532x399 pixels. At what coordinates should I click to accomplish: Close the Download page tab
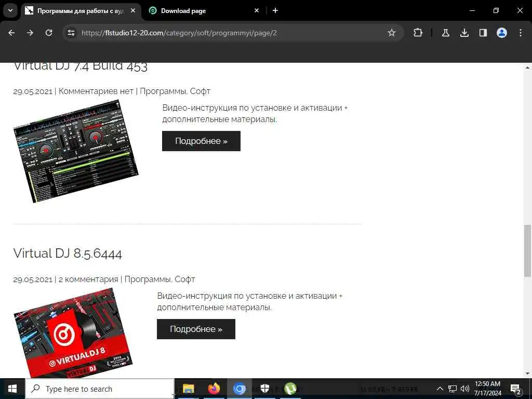click(x=257, y=10)
